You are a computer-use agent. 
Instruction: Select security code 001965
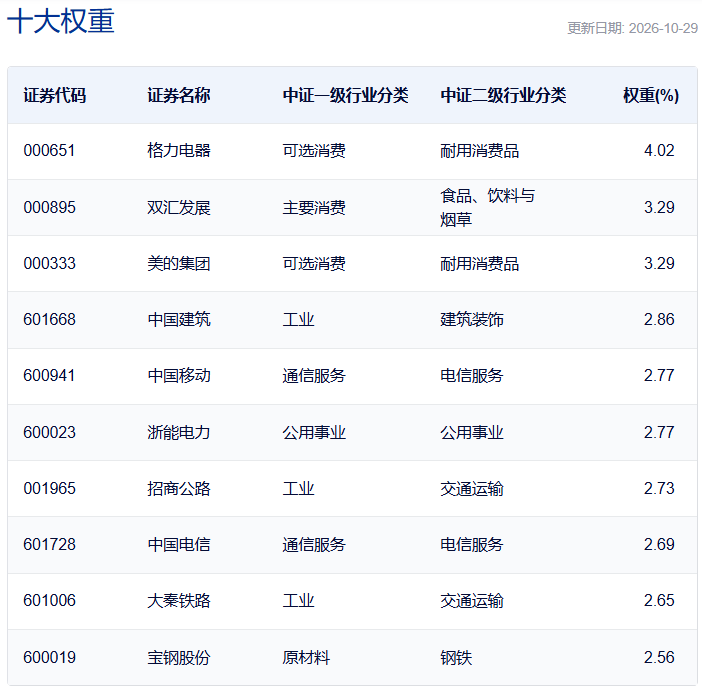tap(49, 488)
